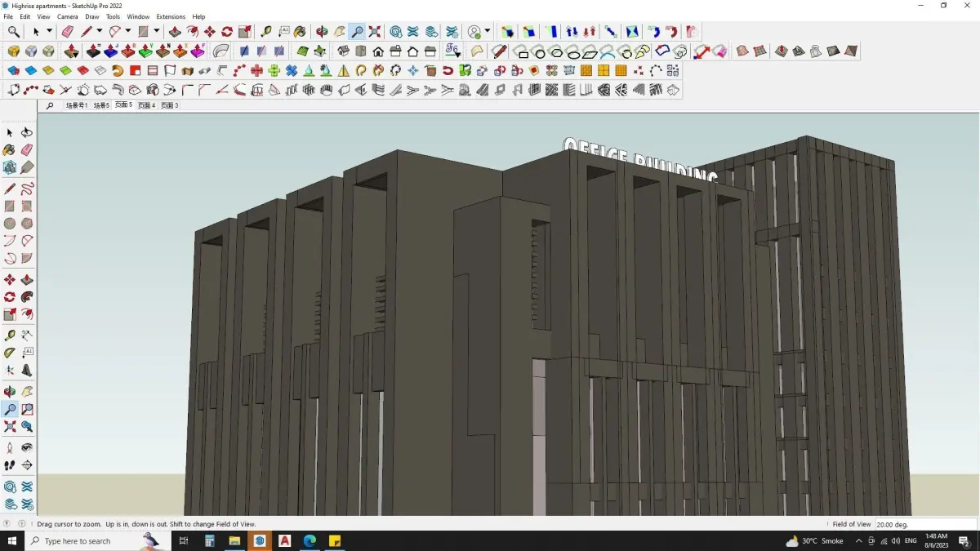Screen dimensions: 980x551
Task: Click the Windows Start button
Action: coord(12,540)
